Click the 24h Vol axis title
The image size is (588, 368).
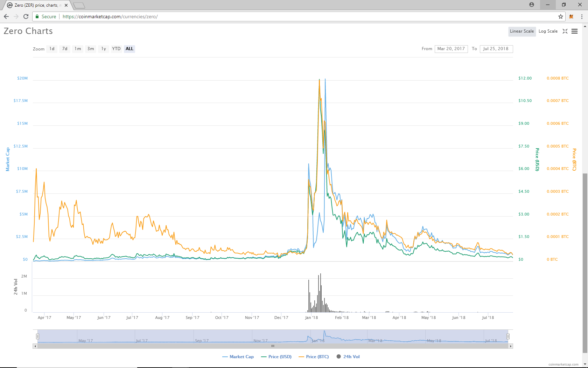pos(16,287)
